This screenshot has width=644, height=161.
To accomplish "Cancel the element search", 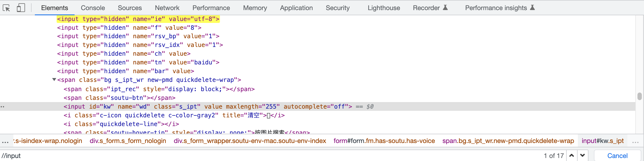I will 617,156.
